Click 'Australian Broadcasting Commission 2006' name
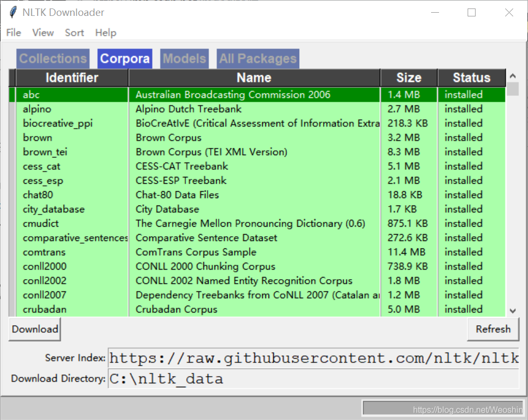The width and height of the screenshot is (528, 420). (233, 95)
